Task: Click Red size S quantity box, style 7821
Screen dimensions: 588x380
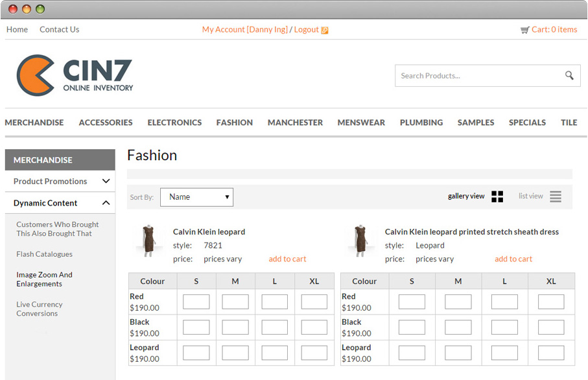Action: pos(196,302)
